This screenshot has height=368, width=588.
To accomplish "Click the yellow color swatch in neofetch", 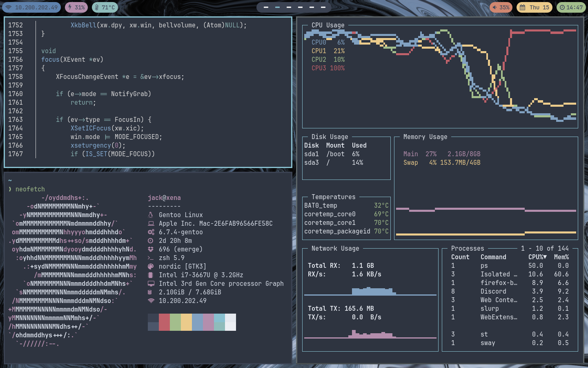I will (186, 322).
